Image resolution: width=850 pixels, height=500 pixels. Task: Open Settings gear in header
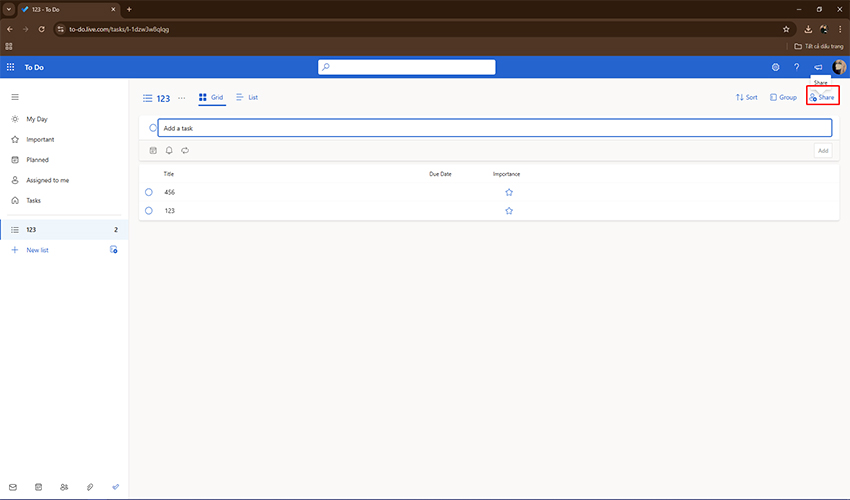pos(775,67)
